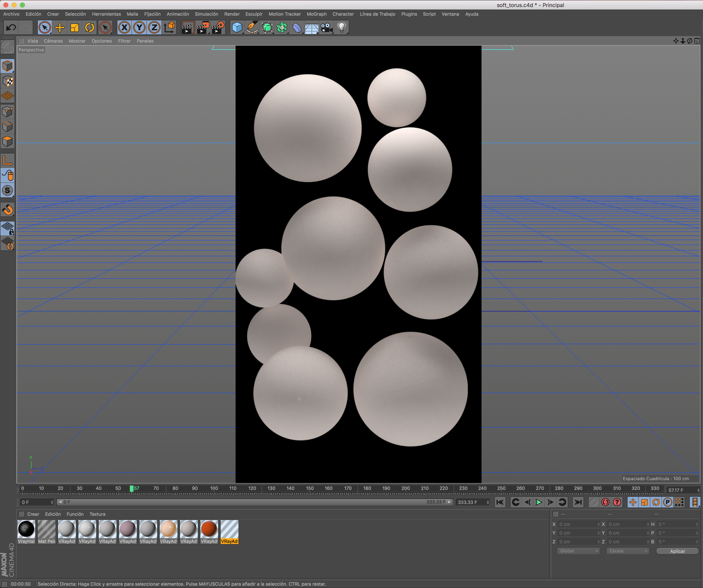The image size is (703, 588).
Task: Add a Cube primitive object
Action: [x=237, y=28]
